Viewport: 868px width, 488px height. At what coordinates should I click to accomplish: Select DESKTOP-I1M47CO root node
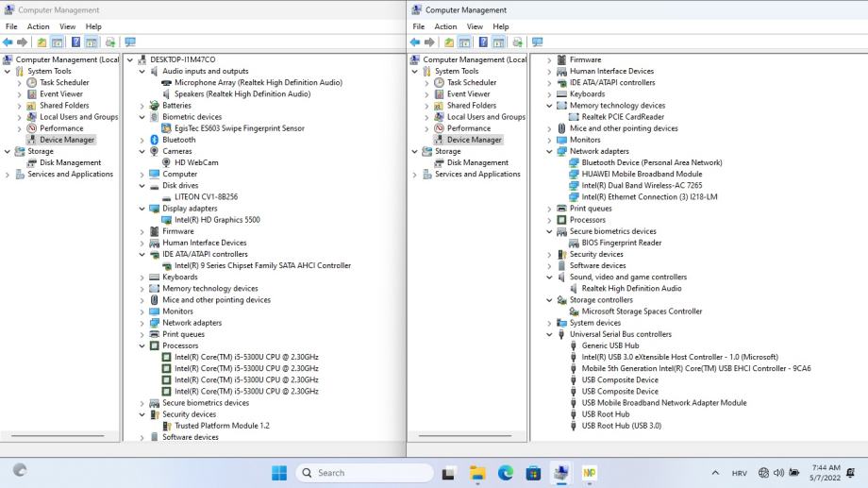(x=183, y=59)
